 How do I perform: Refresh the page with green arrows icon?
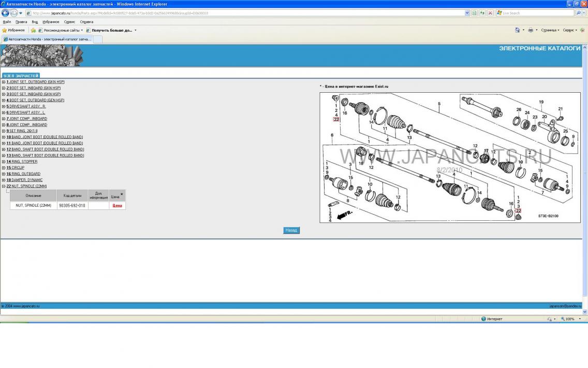coord(482,13)
